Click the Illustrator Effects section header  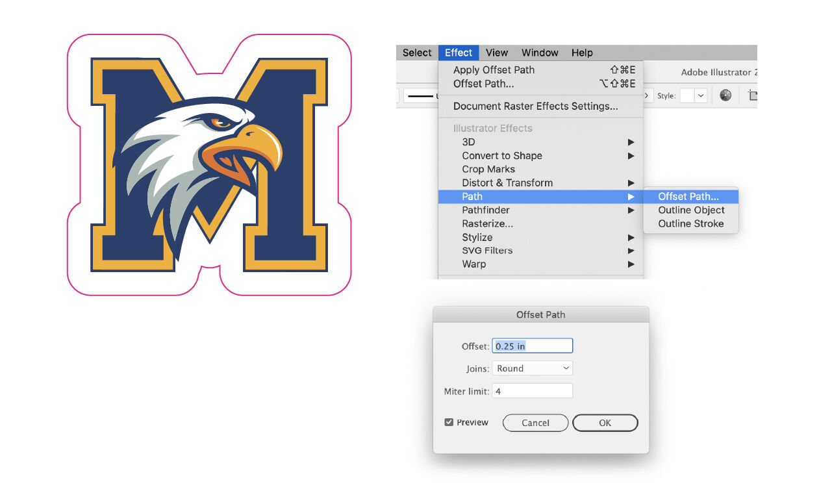coord(493,128)
